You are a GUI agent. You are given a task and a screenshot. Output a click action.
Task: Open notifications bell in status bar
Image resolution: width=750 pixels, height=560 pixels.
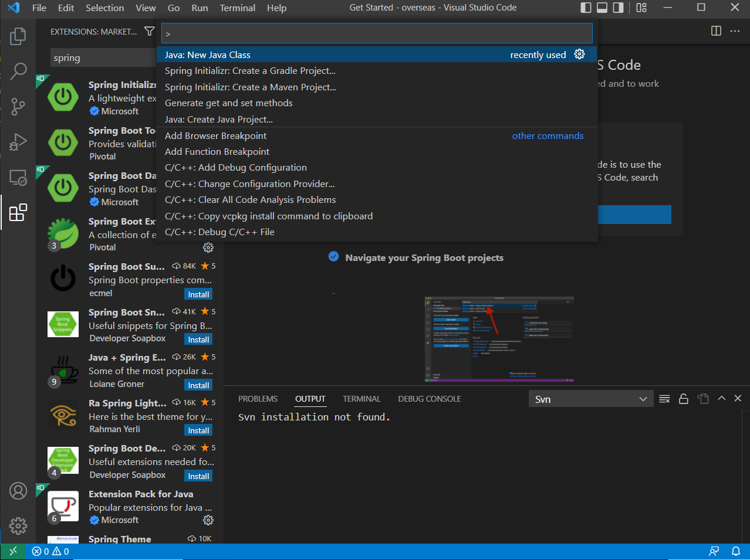pyautogui.click(x=735, y=551)
